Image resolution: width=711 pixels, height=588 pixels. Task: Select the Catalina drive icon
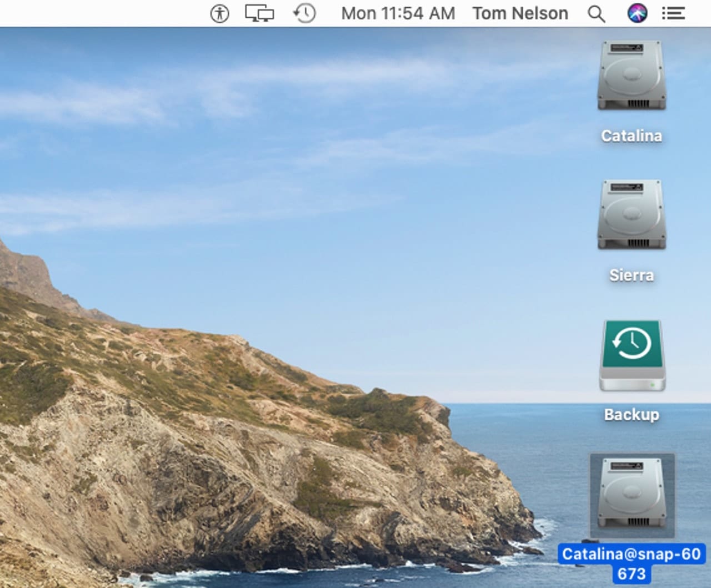(x=632, y=76)
